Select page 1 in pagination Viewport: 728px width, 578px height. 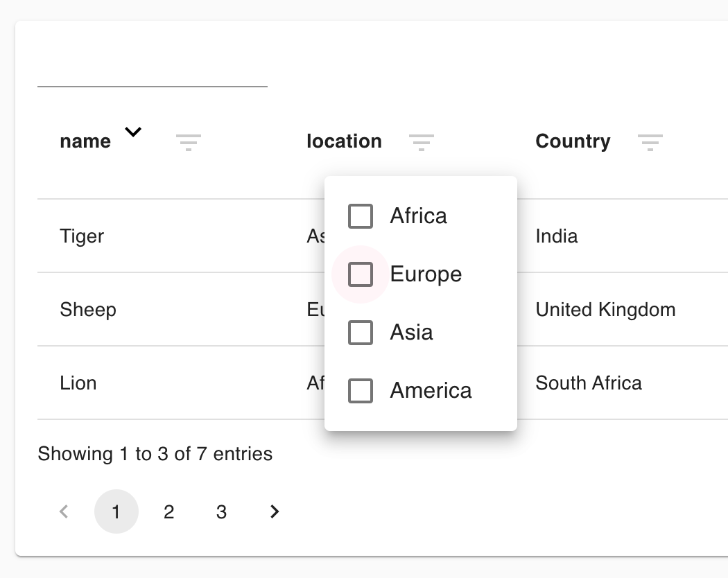pos(116,511)
